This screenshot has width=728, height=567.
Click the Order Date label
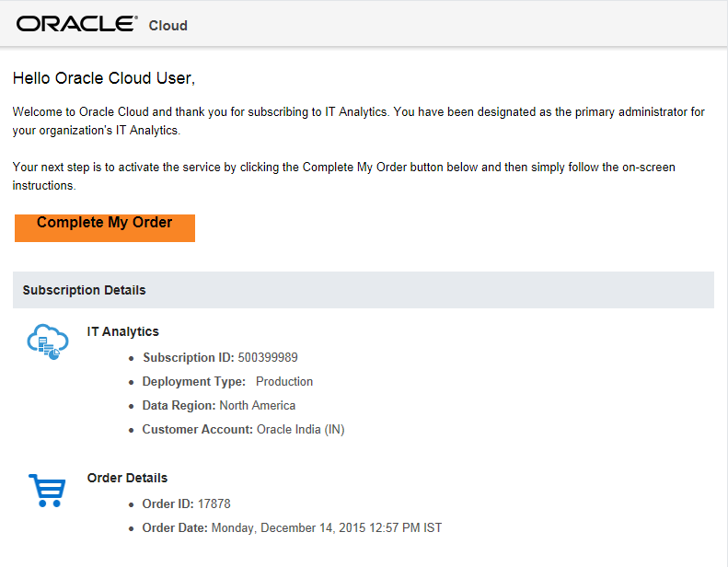click(175, 527)
